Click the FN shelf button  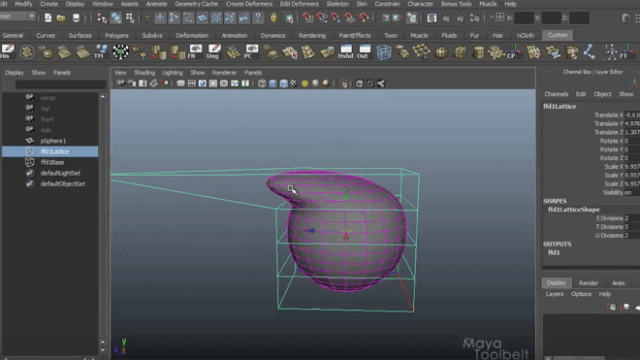coord(195,52)
